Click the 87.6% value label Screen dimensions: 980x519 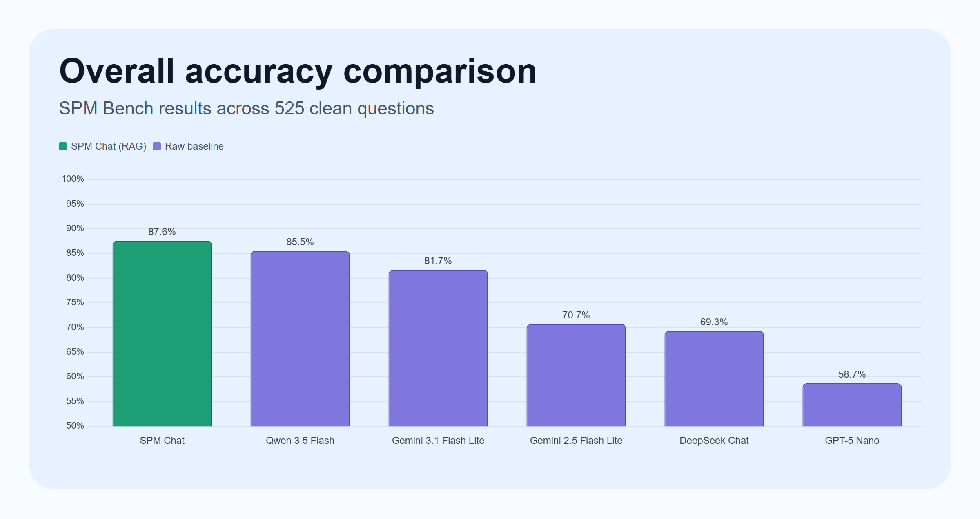click(162, 232)
